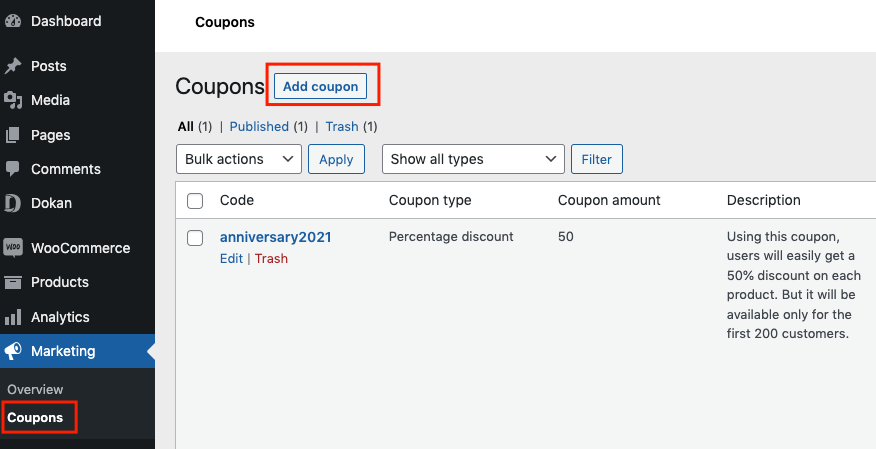The image size is (876, 449).
Task: Click the Comments speech bubble icon
Action: [13, 169]
